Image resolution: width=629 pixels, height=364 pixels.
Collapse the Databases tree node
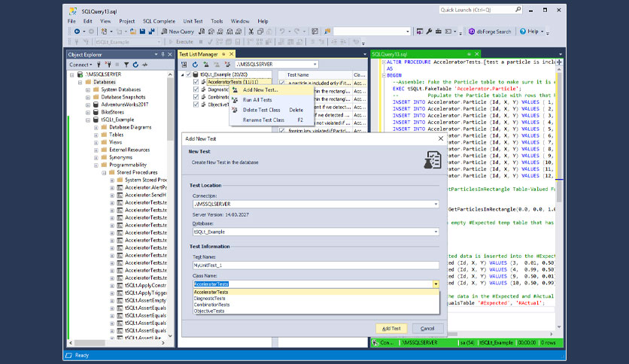click(80, 82)
